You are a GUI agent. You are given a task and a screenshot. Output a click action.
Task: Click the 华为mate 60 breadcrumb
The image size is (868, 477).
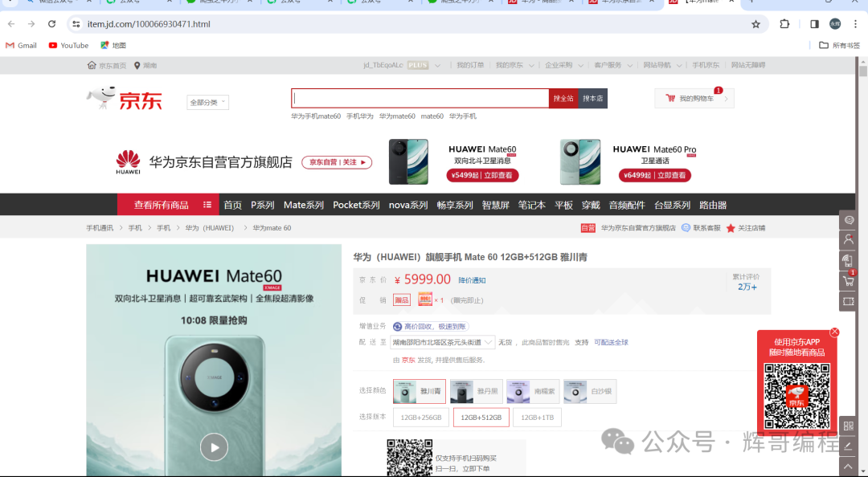coord(272,228)
